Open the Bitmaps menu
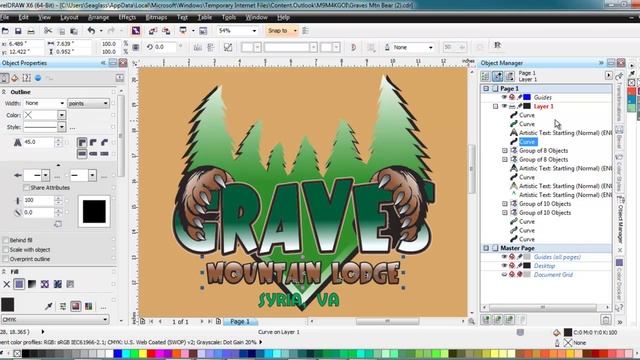Image resolution: width=640 pixels, height=360 pixels. tap(156, 18)
